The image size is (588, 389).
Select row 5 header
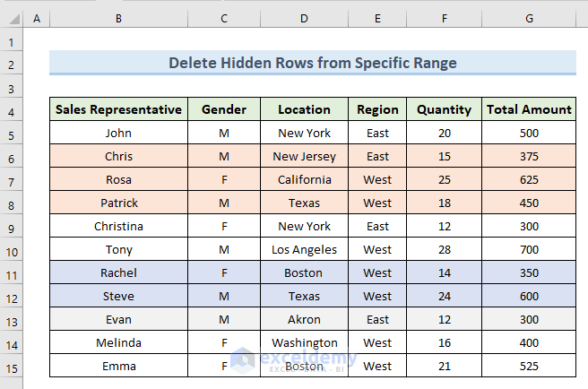pyautogui.click(x=12, y=133)
